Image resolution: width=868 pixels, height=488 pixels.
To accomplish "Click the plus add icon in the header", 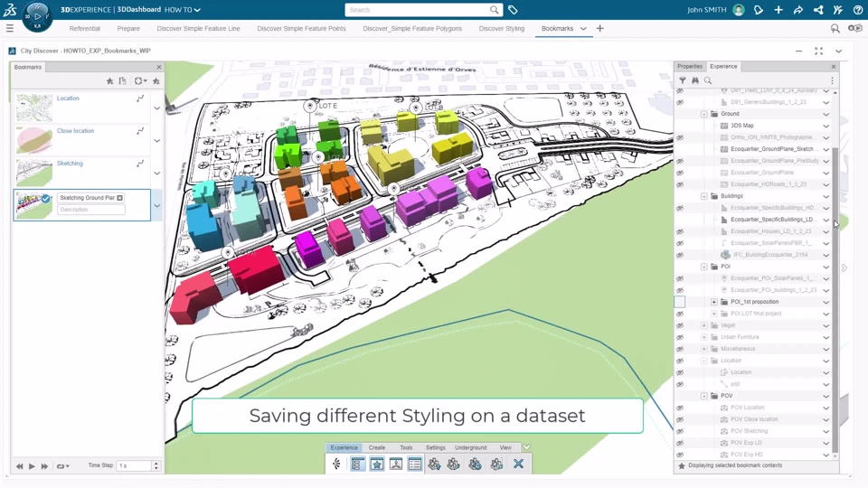I will pos(778,10).
